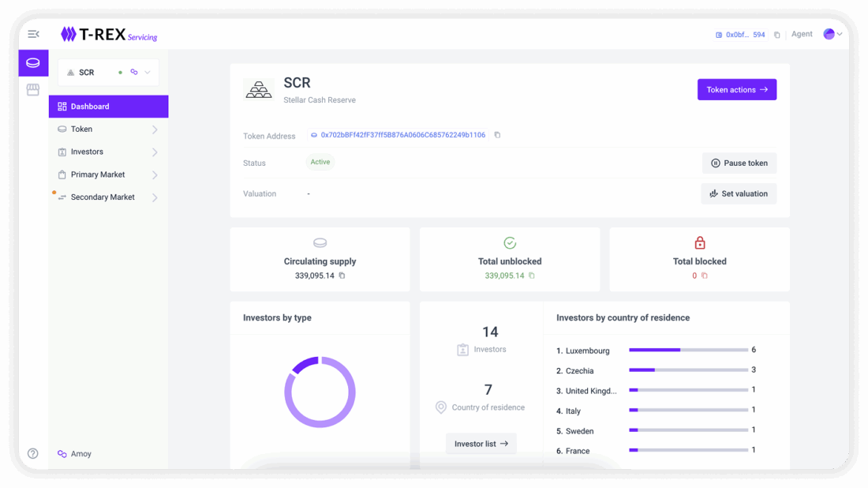Image resolution: width=868 pixels, height=488 pixels.
Task: Select the token coin icon in leftmost sidebar
Action: (x=33, y=62)
